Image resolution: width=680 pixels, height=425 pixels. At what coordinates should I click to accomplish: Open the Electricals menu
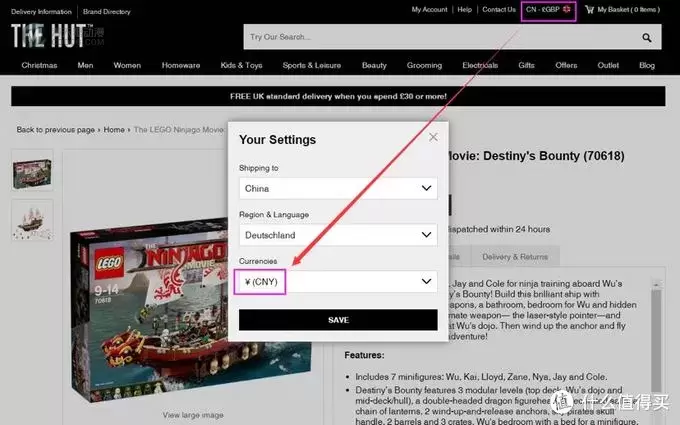click(x=480, y=65)
